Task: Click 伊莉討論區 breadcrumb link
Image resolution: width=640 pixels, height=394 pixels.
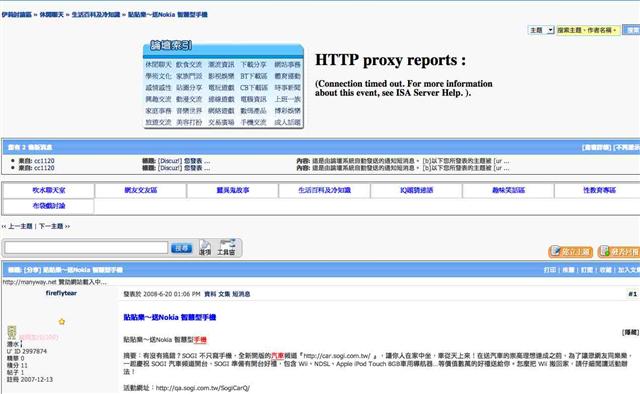Action: (16, 15)
